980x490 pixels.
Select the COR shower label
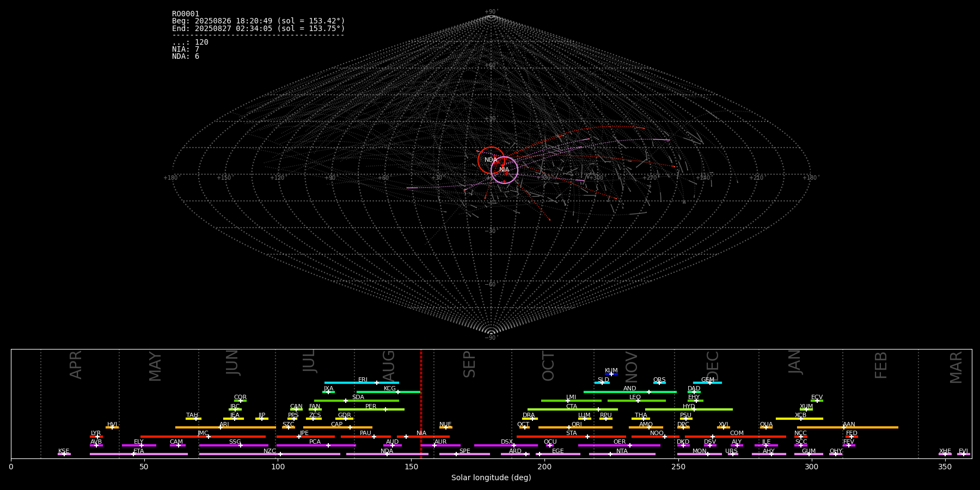tap(240, 397)
